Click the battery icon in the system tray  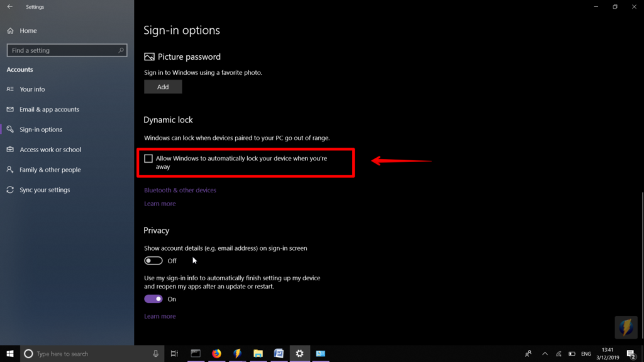tap(572, 353)
